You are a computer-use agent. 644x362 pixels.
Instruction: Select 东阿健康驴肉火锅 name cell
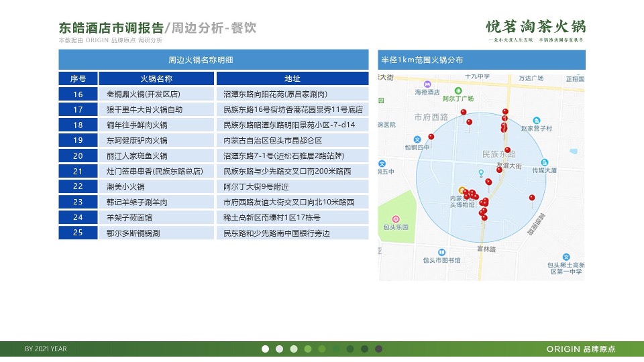tap(156, 140)
